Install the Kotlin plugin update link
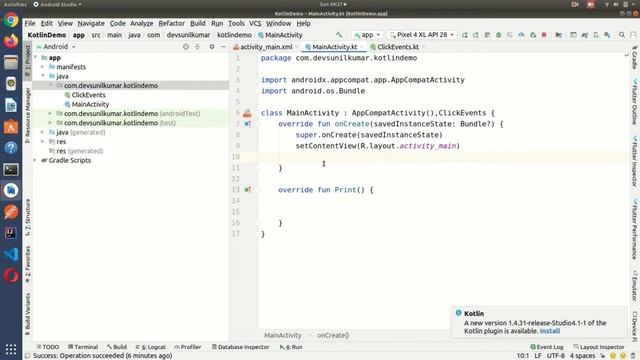Screen dimensions: 640x360 tap(549, 331)
